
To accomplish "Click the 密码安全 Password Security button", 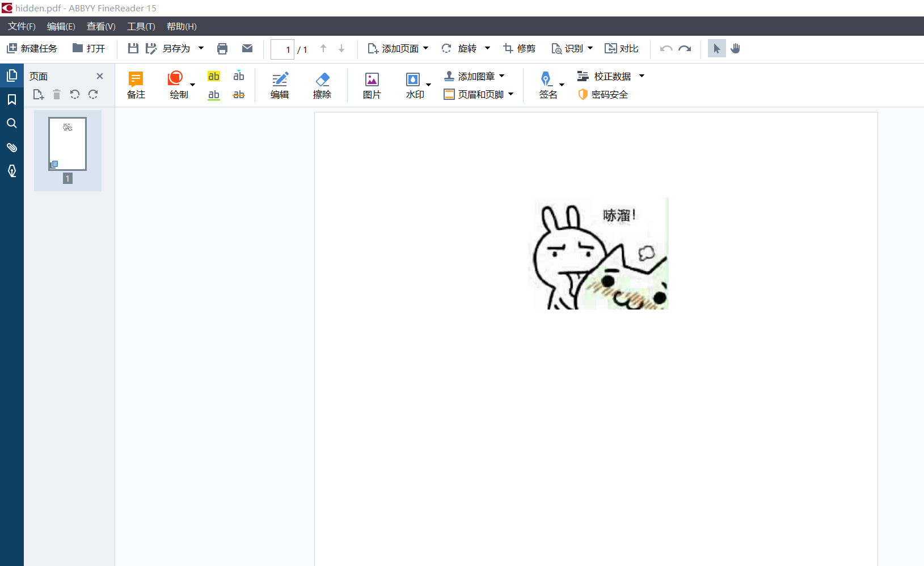I will tap(603, 95).
